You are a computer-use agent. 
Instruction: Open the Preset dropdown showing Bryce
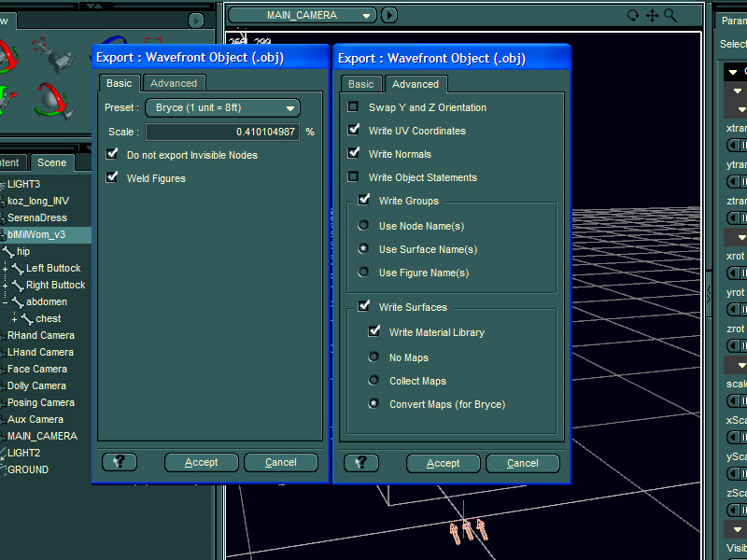(x=222, y=108)
